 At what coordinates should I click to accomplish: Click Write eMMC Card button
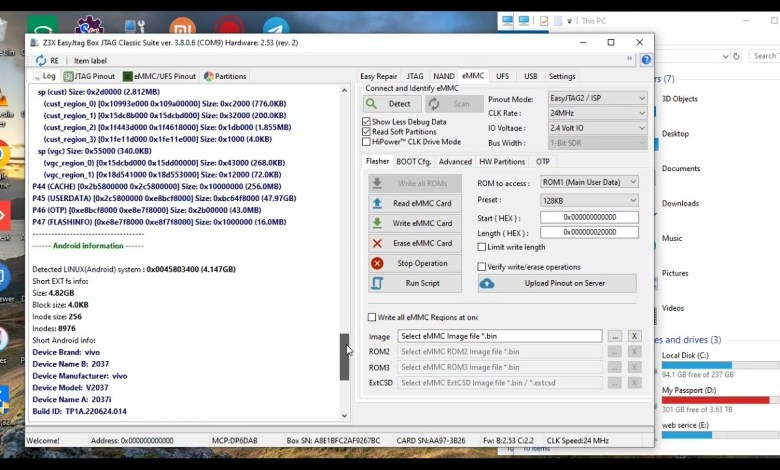[415, 223]
